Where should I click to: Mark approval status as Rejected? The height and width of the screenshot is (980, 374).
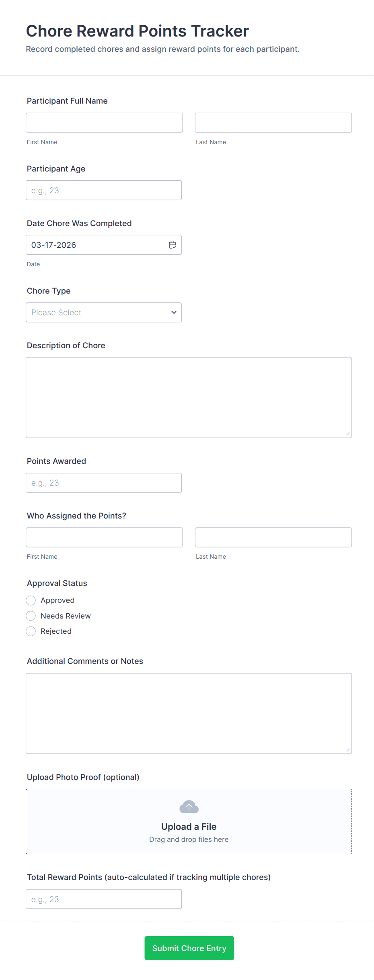coord(31,631)
